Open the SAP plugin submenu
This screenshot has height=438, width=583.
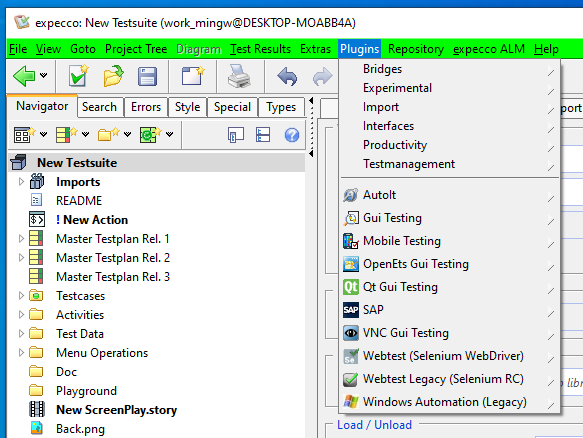[449, 310]
